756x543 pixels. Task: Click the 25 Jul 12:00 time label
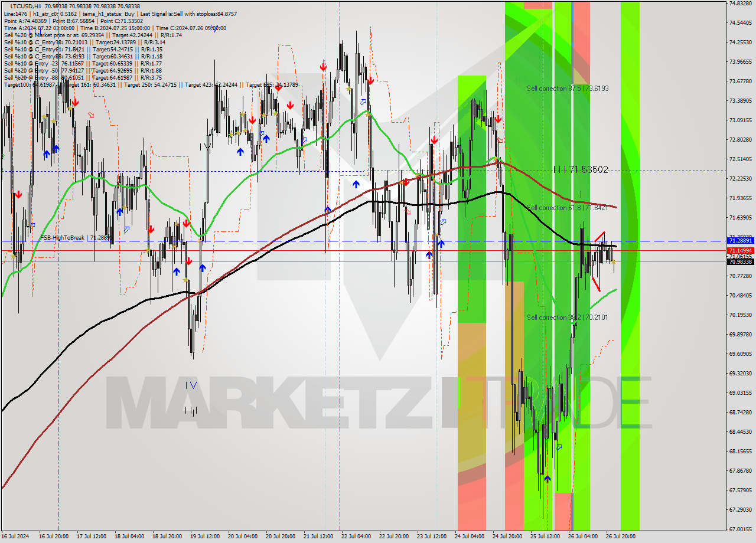click(x=545, y=537)
